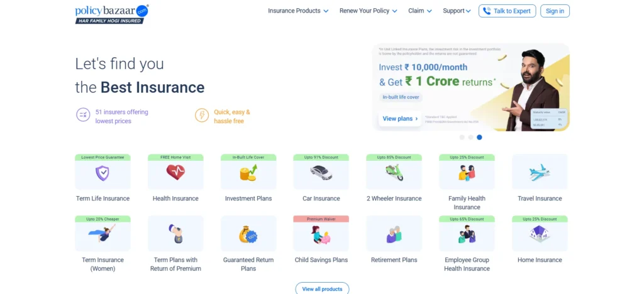Click the Travel Insurance label
Screen dimensions: 644x294
coord(540,199)
